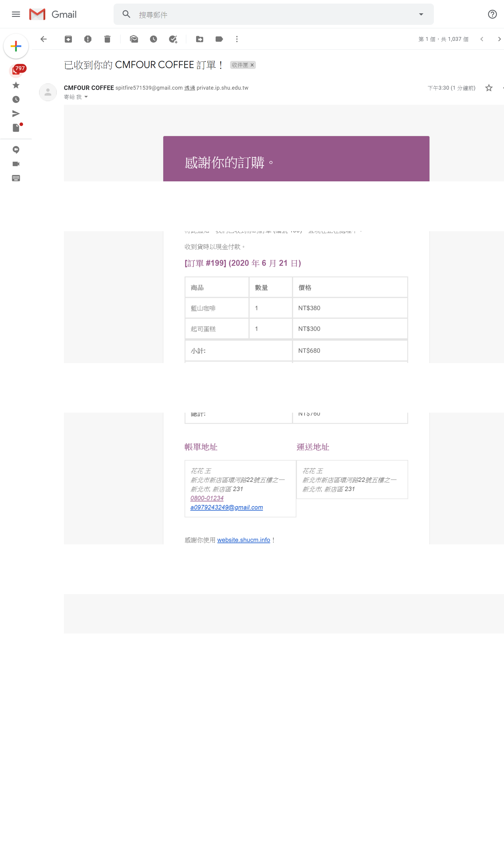Open the three-dot More options menu
The height and width of the screenshot is (845, 504).
point(237,39)
